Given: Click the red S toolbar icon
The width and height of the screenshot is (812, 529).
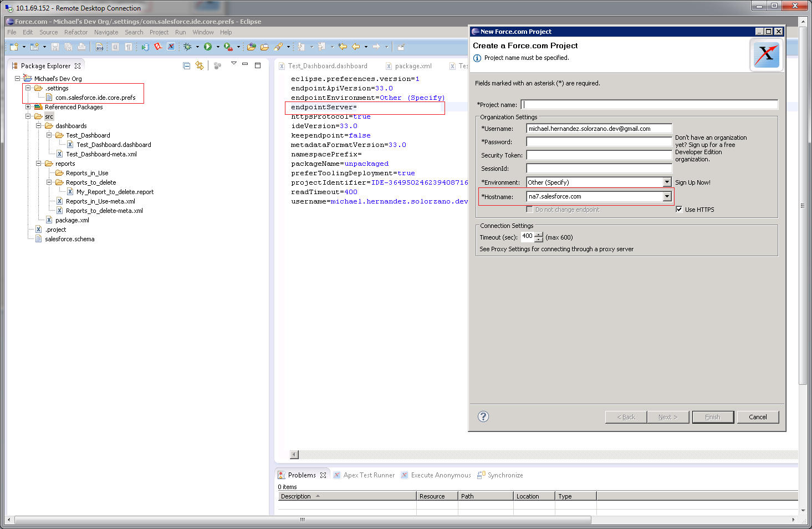Looking at the screenshot, I should click(158, 47).
